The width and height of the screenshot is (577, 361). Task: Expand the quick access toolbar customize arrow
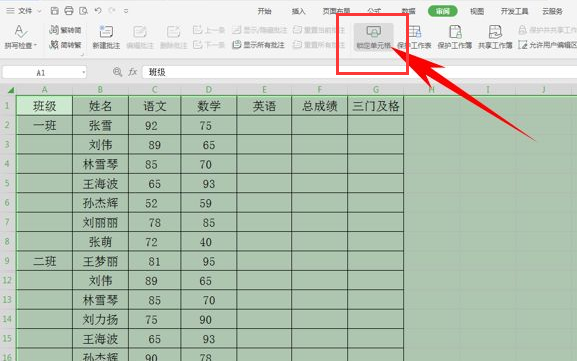point(126,11)
